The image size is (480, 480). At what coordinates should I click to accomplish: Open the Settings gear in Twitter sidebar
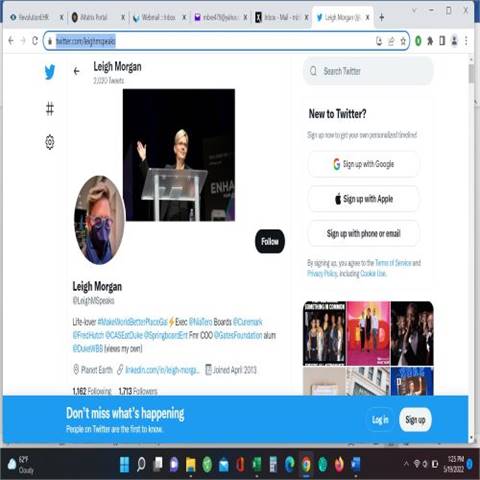click(x=50, y=142)
